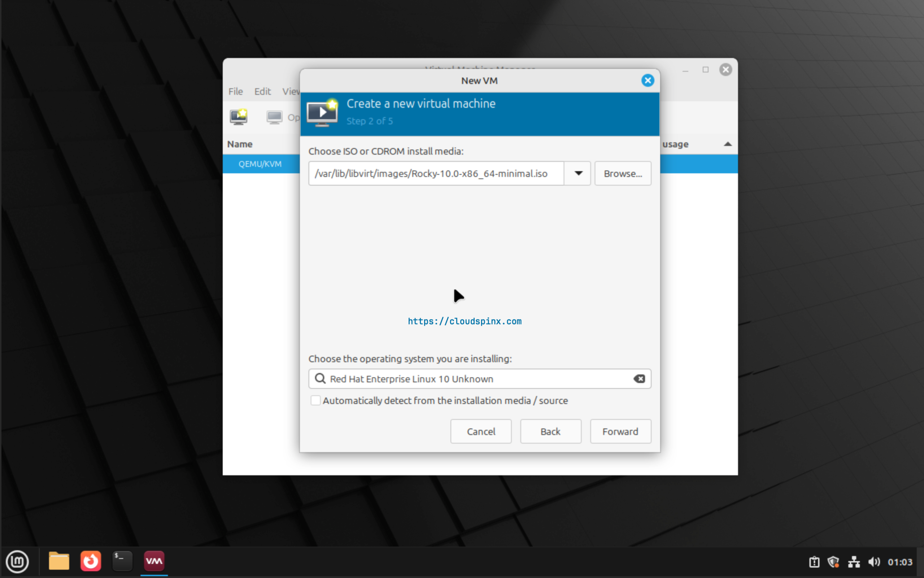Enable 'Automatically detect from the installation media / source'
924x578 pixels.
316,400
